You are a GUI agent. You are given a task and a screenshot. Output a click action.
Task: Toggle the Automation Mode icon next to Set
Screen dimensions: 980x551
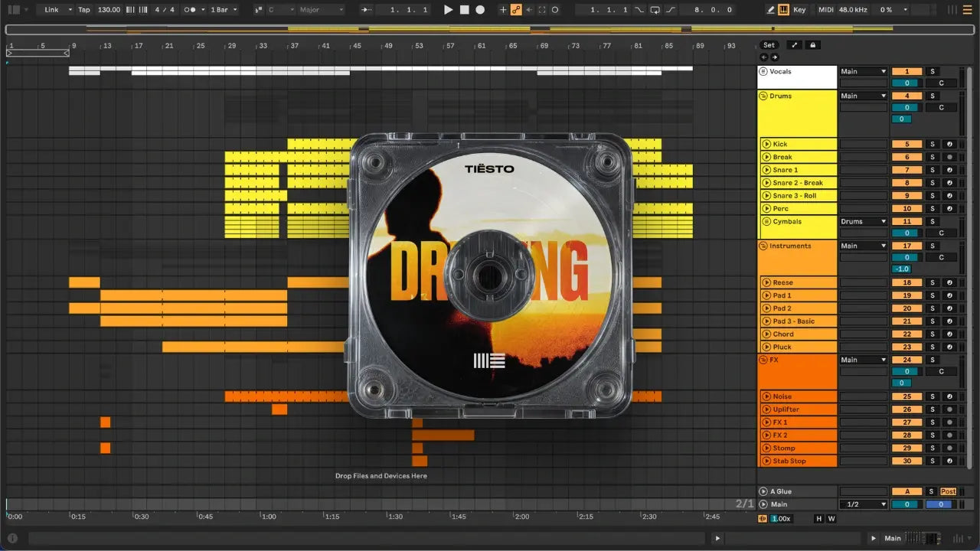pyautogui.click(x=795, y=45)
